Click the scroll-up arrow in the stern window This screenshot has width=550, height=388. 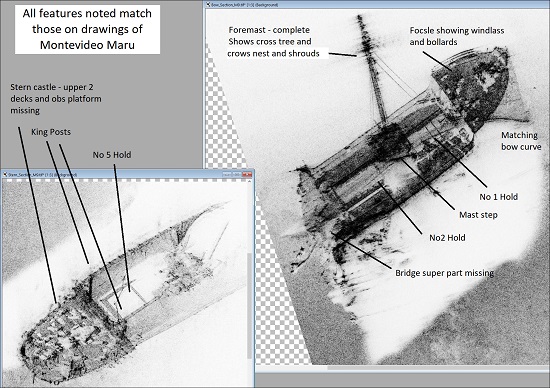click(x=250, y=181)
